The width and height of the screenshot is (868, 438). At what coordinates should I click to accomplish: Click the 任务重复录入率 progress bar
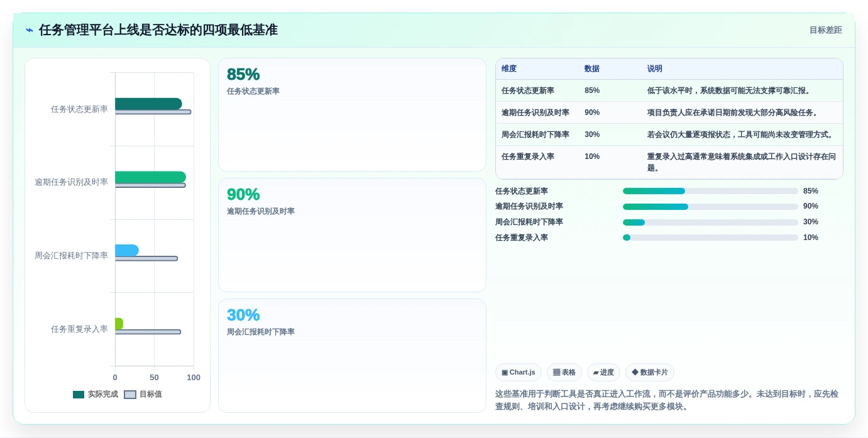pyautogui.click(x=710, y=238)
